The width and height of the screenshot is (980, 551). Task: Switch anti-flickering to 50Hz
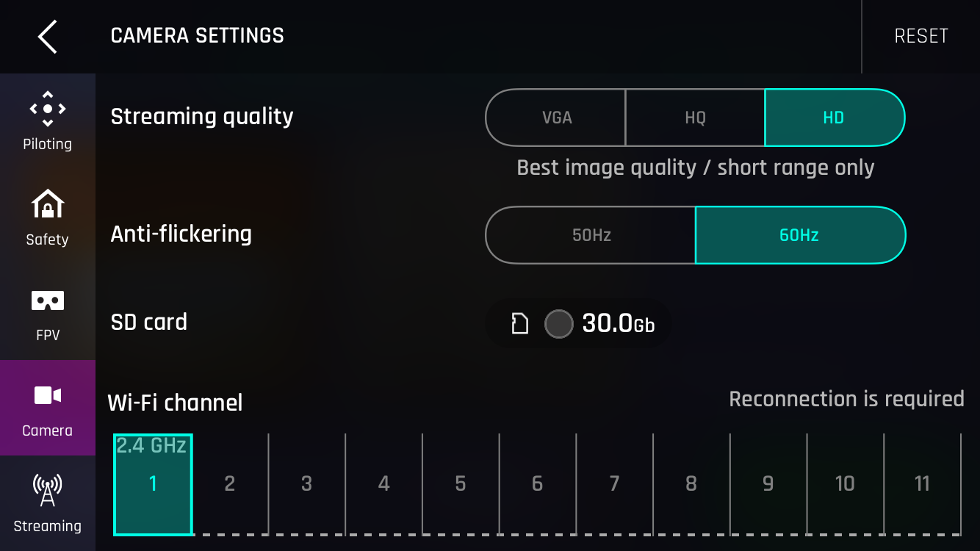click(591, 235)
